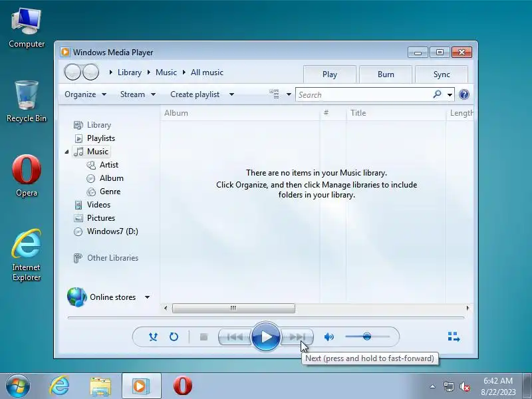The height and width of the screenshot is (399, 532).
Task: Collapse the Music tree node
Action: 67,152
